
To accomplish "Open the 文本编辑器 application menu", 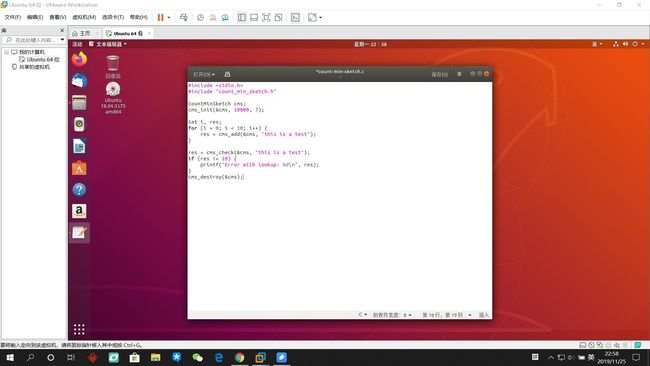I will (108, 44).
